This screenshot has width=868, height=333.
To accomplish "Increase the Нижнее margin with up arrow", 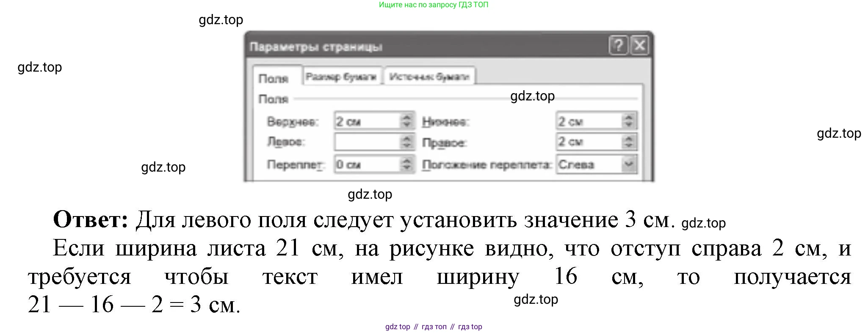I will [629, 117].
